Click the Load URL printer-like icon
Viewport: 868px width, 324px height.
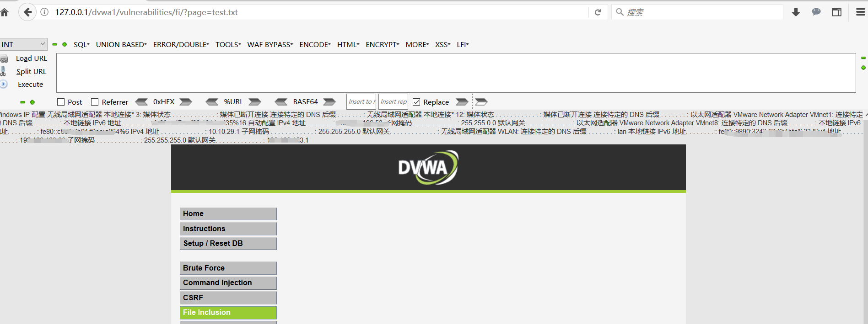4,58
